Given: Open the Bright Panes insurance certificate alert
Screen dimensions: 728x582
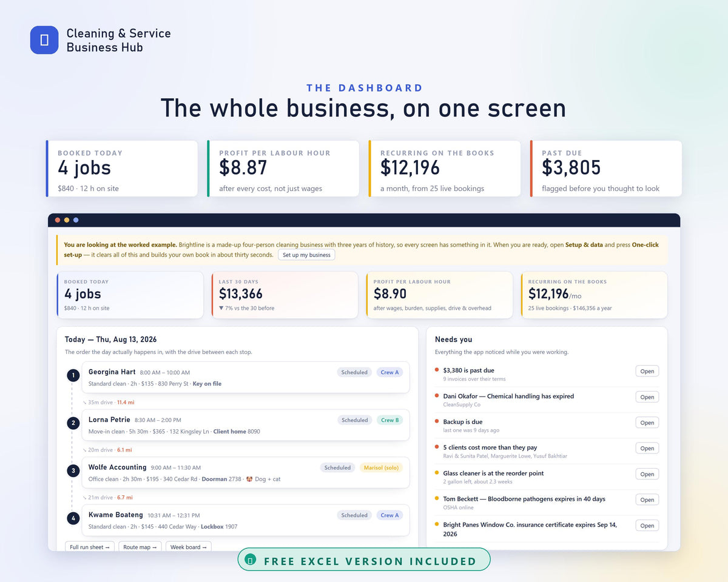Looking at the screenshot, I should point(647,526).
